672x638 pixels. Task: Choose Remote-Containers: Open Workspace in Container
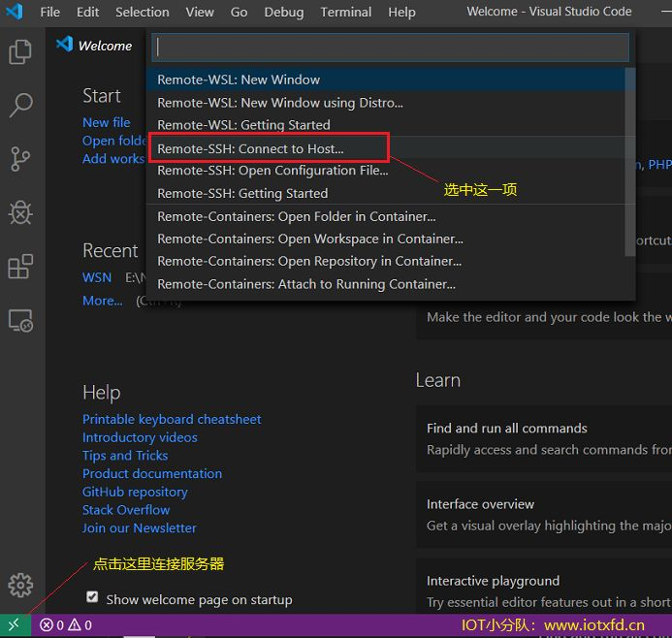[x=386, y=239]
